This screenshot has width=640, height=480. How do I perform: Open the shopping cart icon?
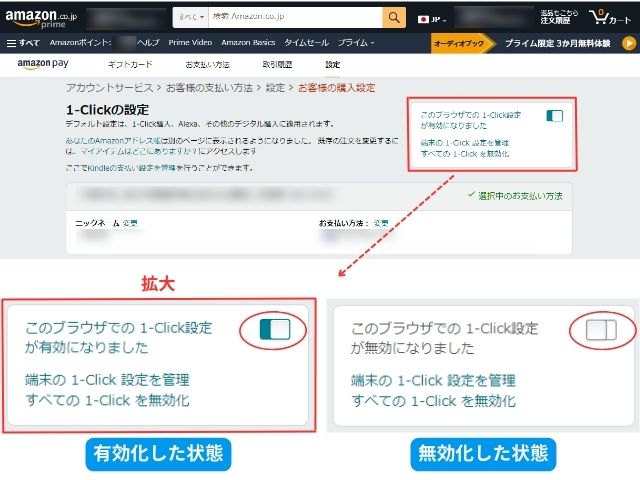click(610, 18)
